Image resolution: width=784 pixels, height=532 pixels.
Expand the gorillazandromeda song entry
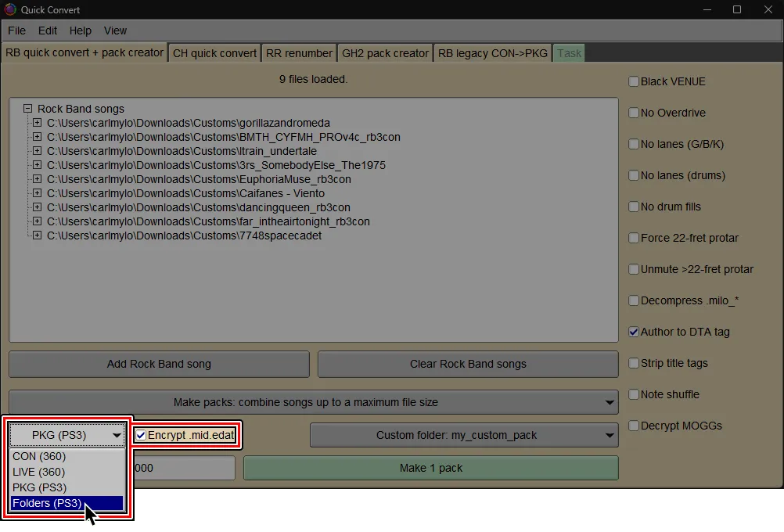tap(37, 123)
